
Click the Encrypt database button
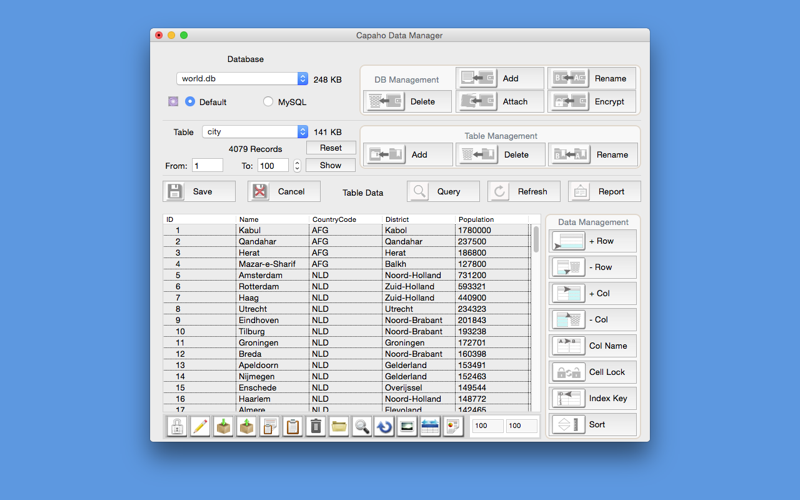click(x=592, y=102)
